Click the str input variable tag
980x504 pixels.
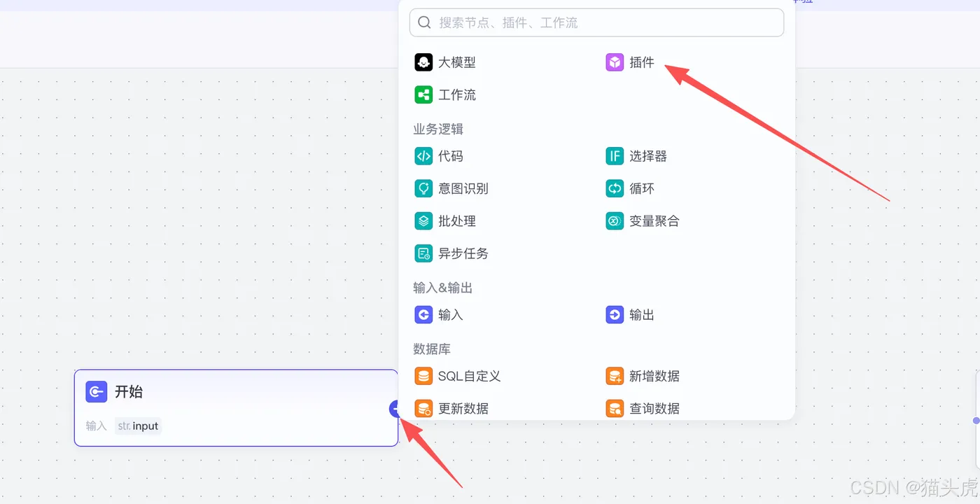[x=138, y=426]
